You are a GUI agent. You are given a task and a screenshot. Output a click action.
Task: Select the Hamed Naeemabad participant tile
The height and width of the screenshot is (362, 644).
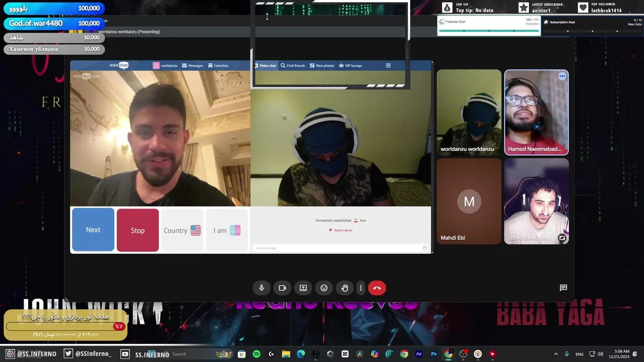[536, 112]
